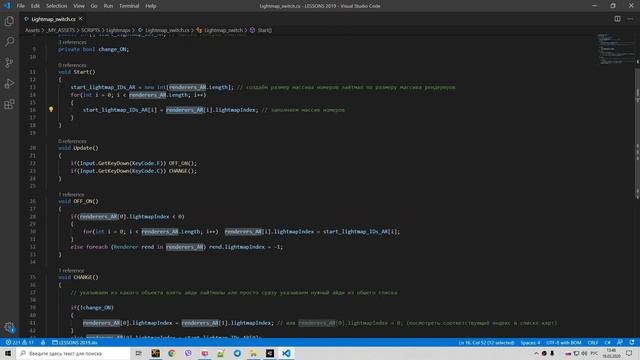Open the Edit menu
Screen dimensions: 640x360
click(x=35, y=6)
